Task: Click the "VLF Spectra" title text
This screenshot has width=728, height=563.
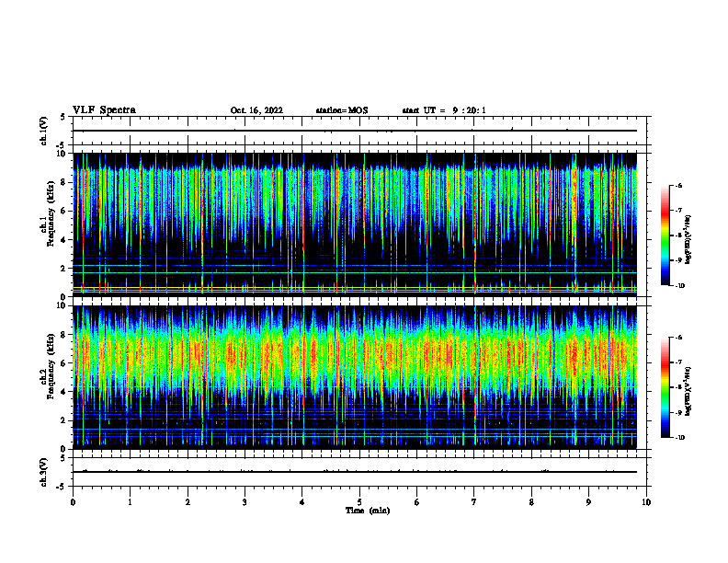Action: coord(104,110)
